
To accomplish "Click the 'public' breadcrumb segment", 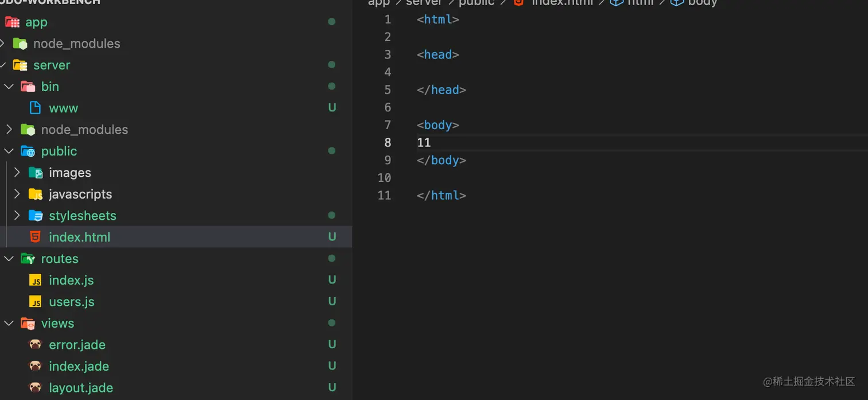I will (x=476, y=3).
